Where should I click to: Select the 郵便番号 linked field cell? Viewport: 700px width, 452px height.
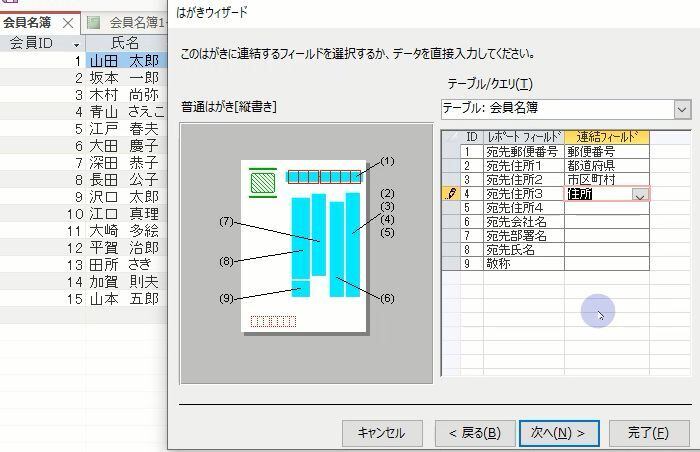tap(607, 151)
